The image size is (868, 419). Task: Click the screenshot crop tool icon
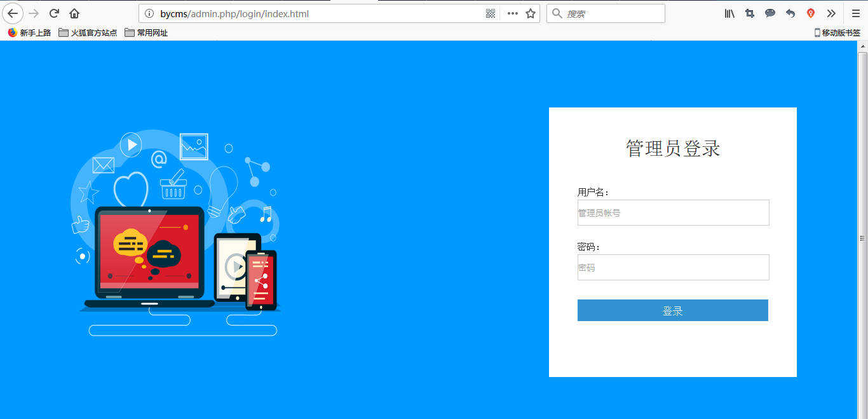coord(750,13)
